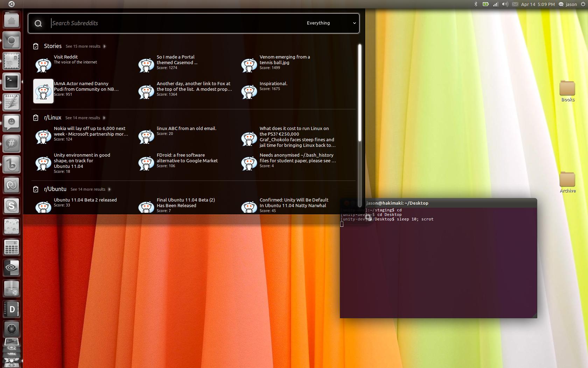The image size is (588, 368).
Task: Open the Archive folder on desktop
Action: point(567,182)
